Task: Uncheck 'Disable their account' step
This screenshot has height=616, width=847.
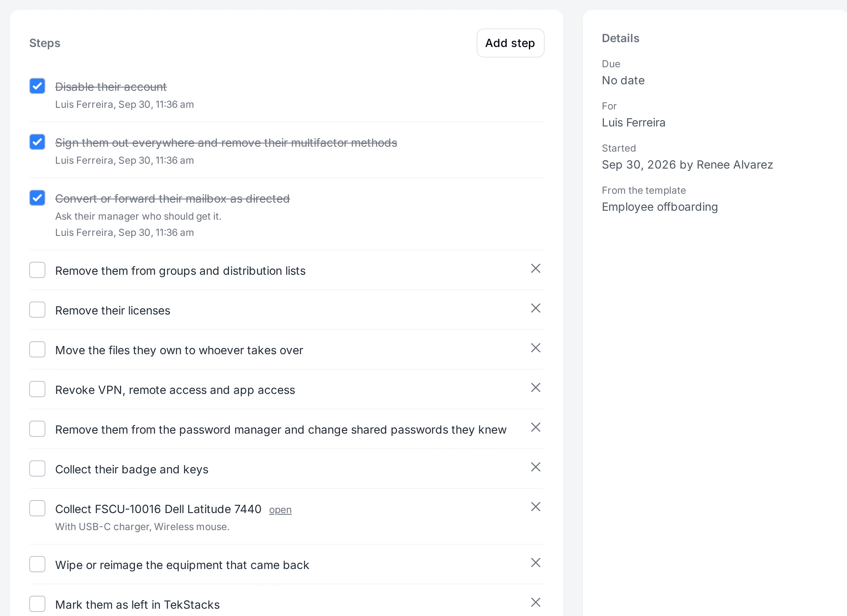Action: (x=37, y=86)
